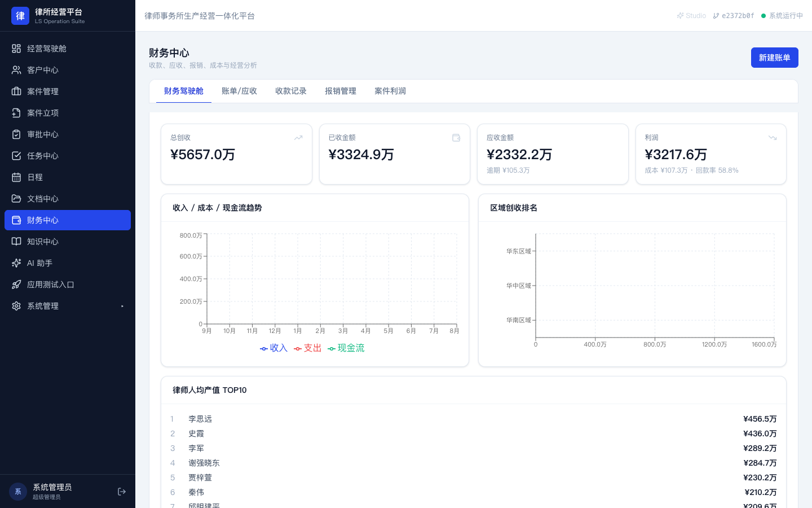Click the 逾期 ¥105.3万 text
Viewport: 812px width, 508px height.
coord(508,170)
